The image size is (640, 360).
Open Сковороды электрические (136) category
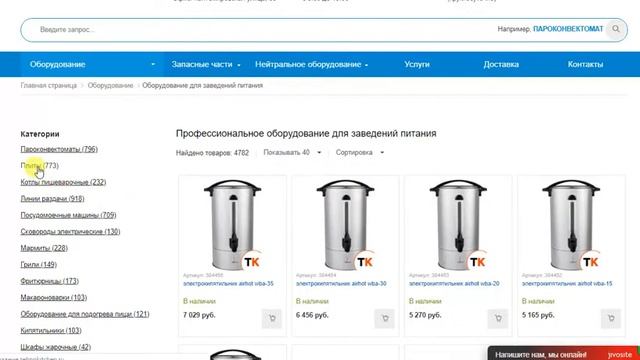(70, 231)
